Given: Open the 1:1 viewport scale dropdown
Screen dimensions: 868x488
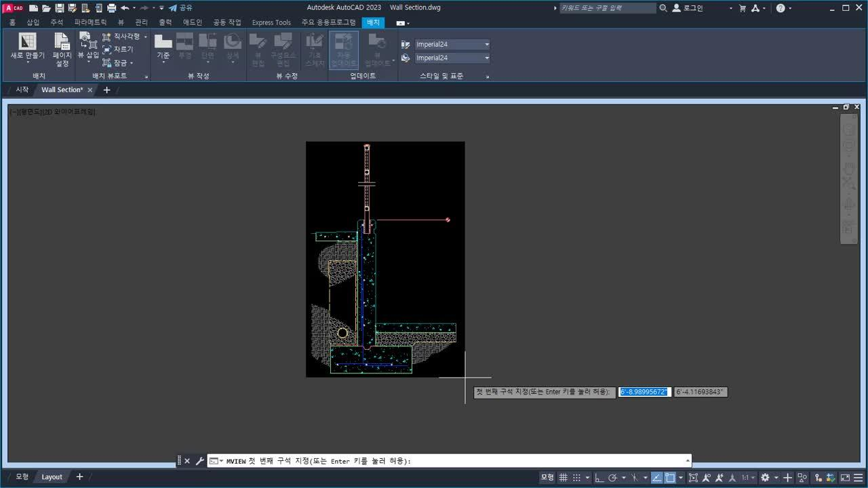Looking at the screenshot, I should click(x=748, y=477).
